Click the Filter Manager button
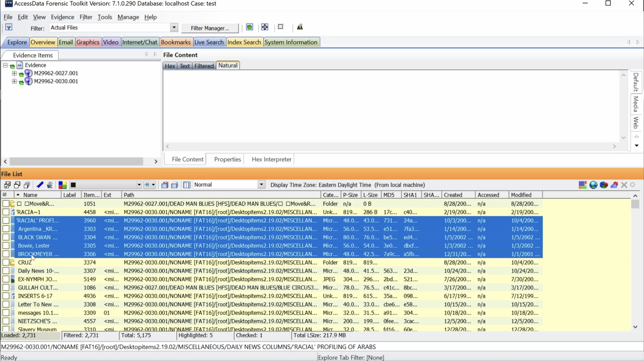 pos(210,28)
